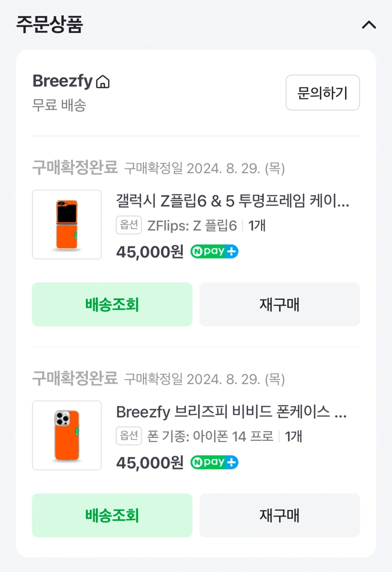Click the 45,000원 price of Z Flip case

(x=150, y=252)
